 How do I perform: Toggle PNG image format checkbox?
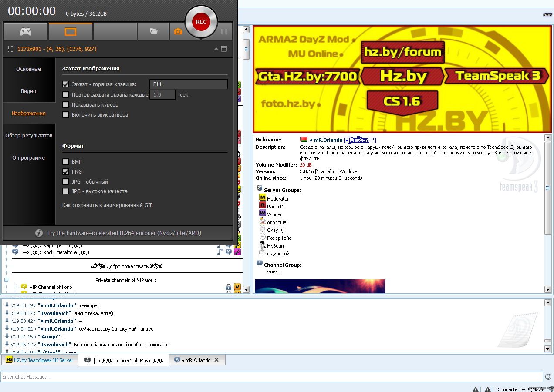pyautogui.click(x=65, y=172)
